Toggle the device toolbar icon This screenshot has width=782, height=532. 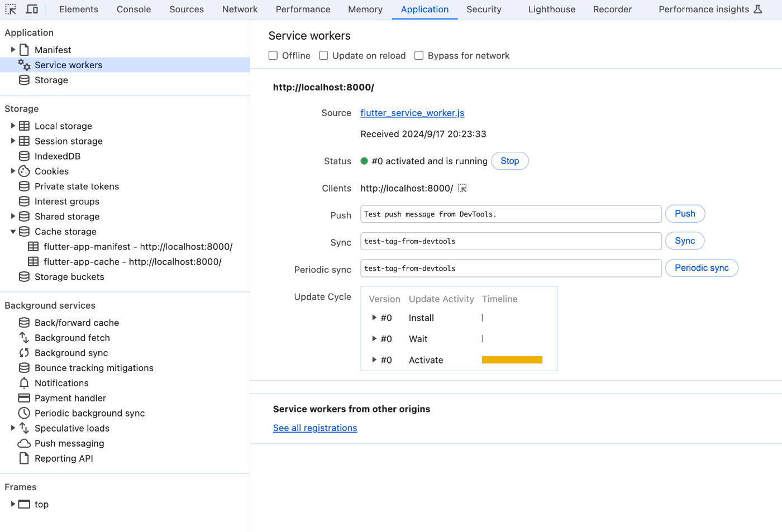click(x=32, y=9)
